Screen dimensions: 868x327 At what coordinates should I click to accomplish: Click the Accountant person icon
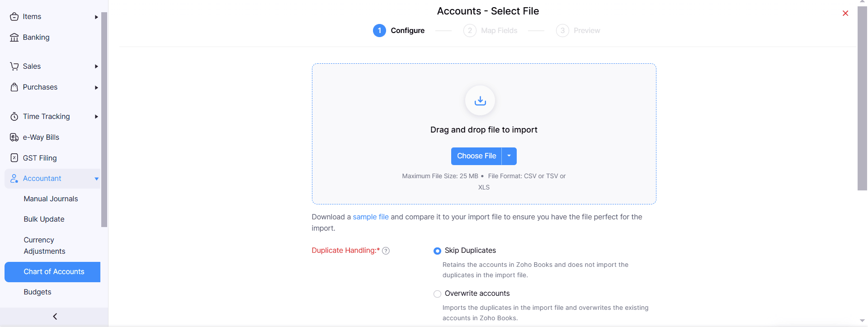14,179
